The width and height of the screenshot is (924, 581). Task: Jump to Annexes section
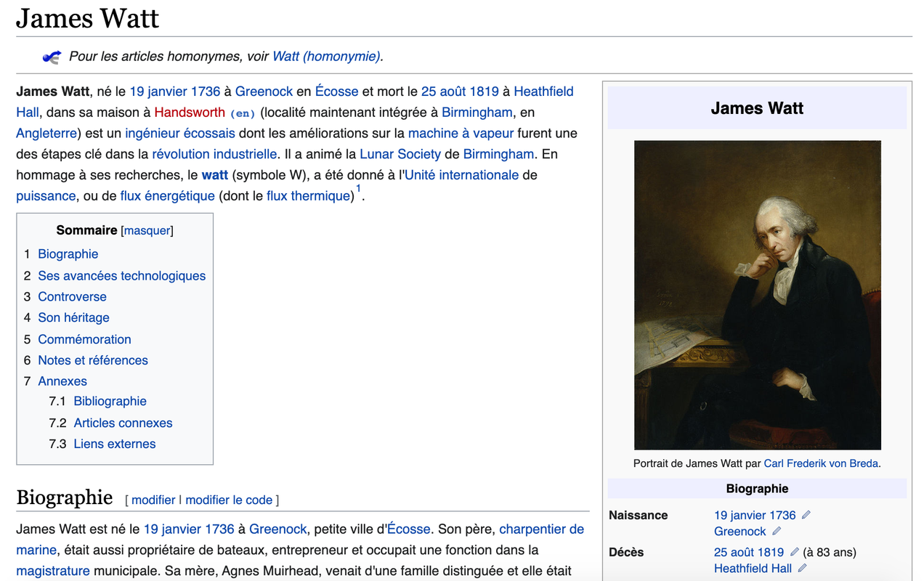point(62,381)
